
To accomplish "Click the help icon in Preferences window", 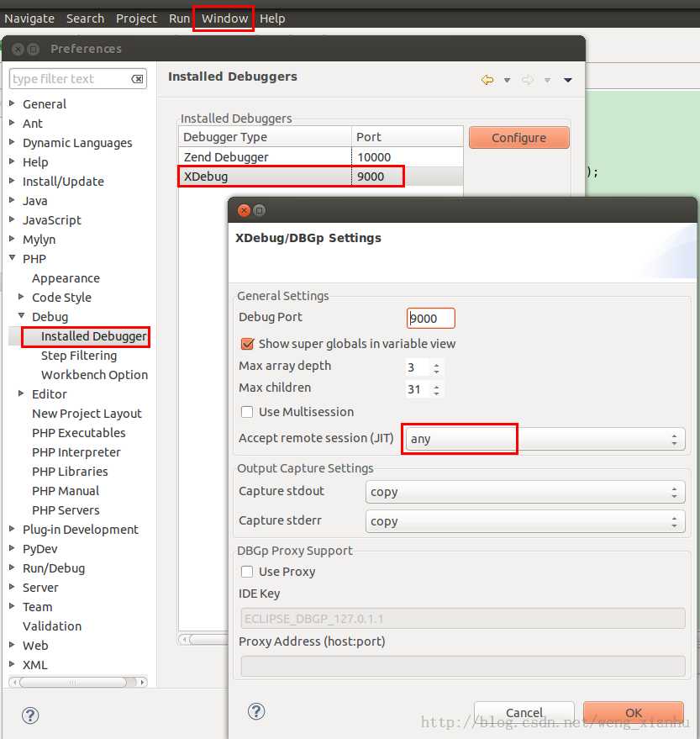I will coord(30,715).
